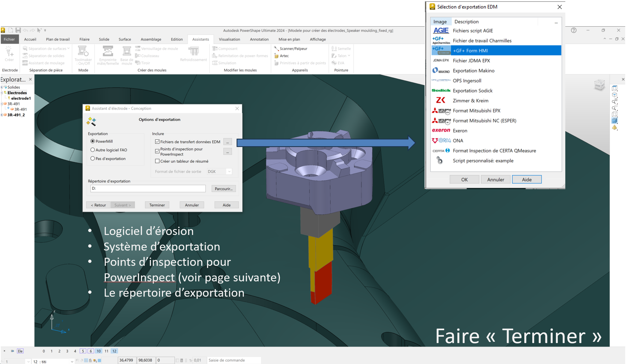Viewport: 626px width, 364px height.
Task: Choose the Pas d'exportation radio option
Action: point(93,158)
